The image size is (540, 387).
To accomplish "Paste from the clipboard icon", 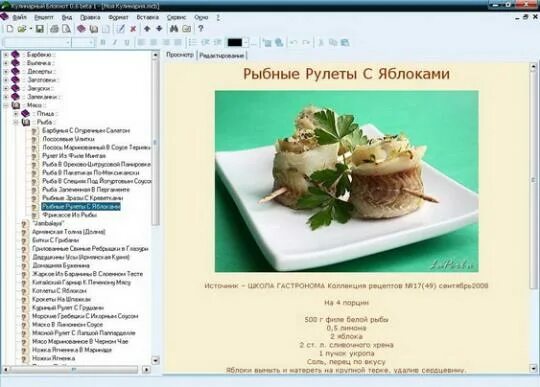I will (345, 42).
